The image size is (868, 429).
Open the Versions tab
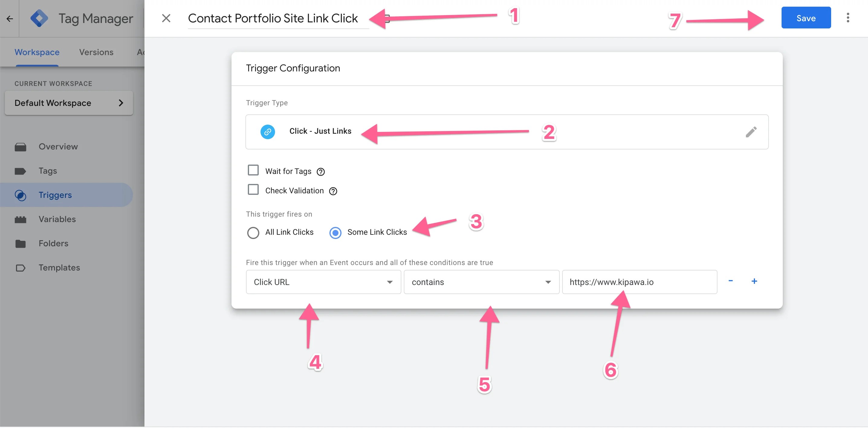(96, 51)
